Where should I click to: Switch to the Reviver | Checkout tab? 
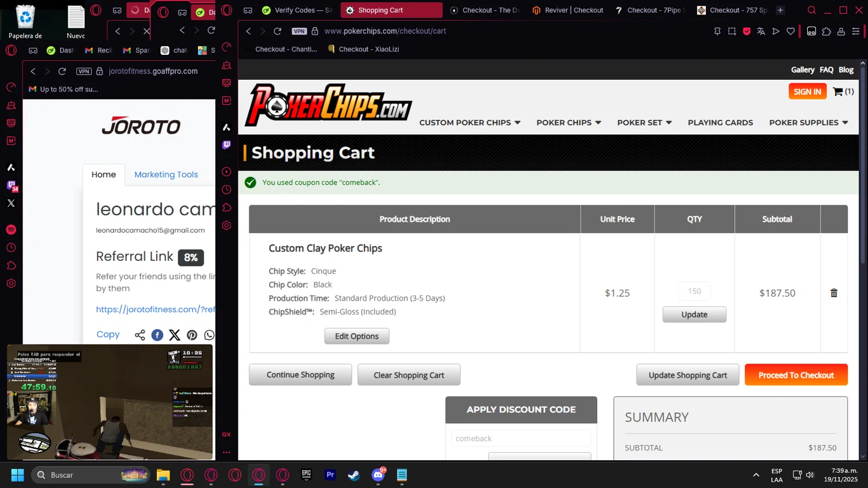point(568,10)
